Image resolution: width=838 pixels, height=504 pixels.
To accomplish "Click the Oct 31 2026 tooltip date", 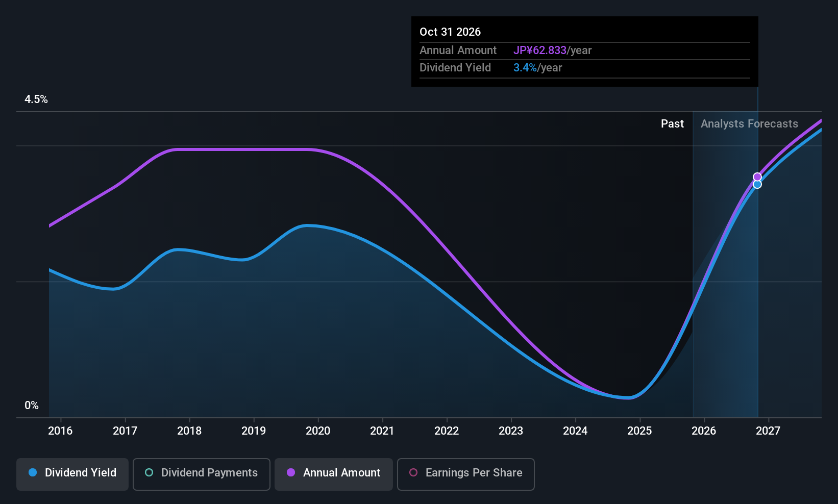I will pyautogui.click(x=450, y=32).
